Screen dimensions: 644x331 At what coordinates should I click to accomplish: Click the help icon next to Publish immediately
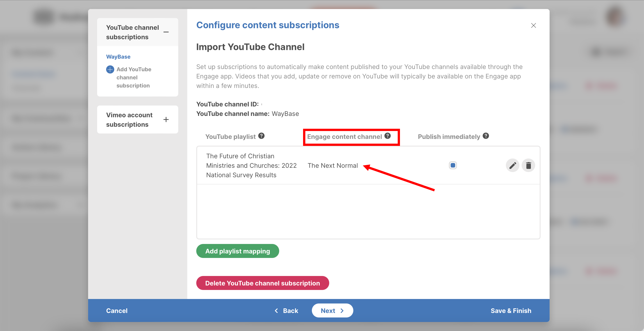coord(486,136)
